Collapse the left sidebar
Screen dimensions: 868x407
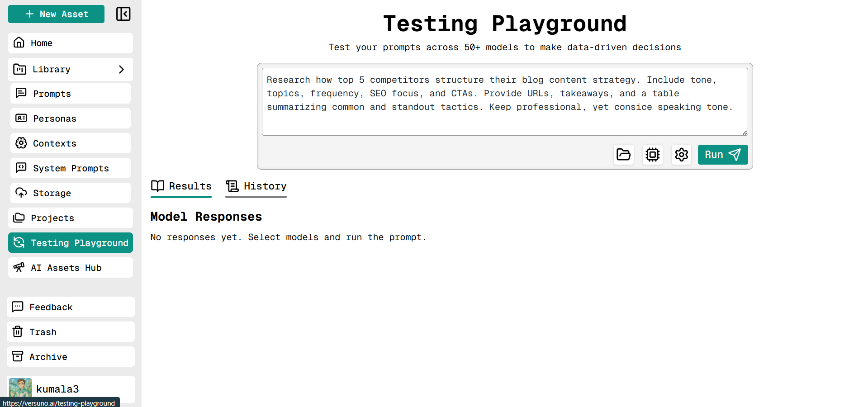coord(123,14)
